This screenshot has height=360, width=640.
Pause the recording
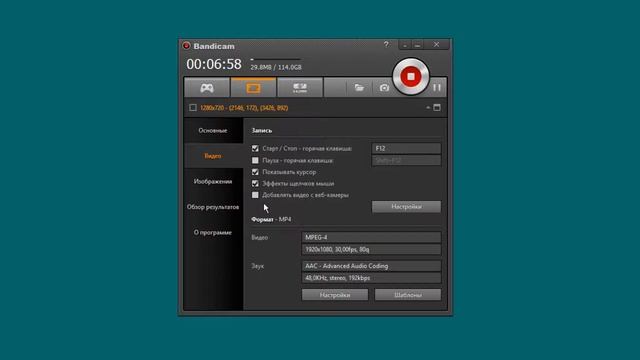click(437, 87)
